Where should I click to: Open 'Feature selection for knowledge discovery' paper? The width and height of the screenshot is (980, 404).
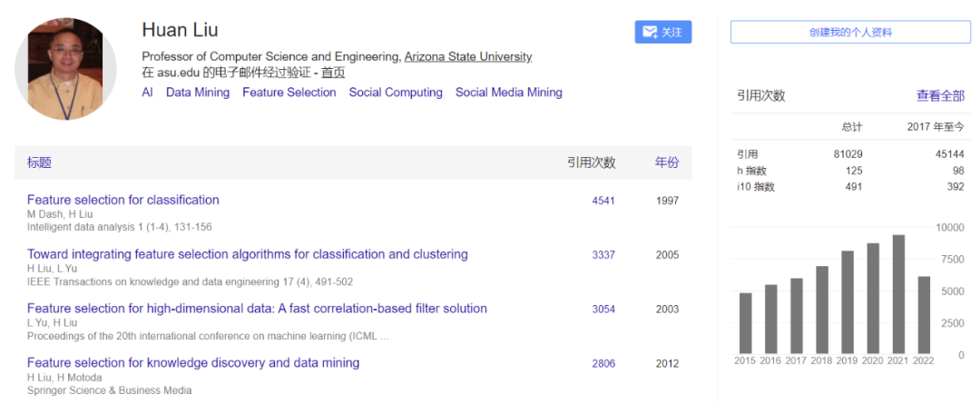193,363
